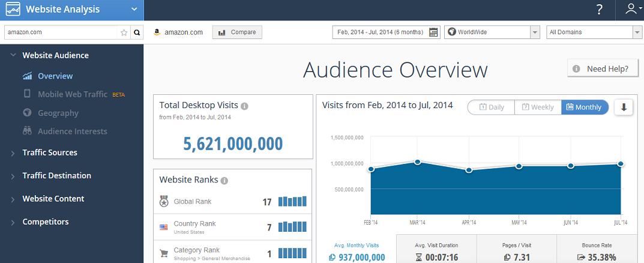Click the Category Rank cart icon
Image resolution: width=644 pixels, height=263 pixels.
pos(164,253)
